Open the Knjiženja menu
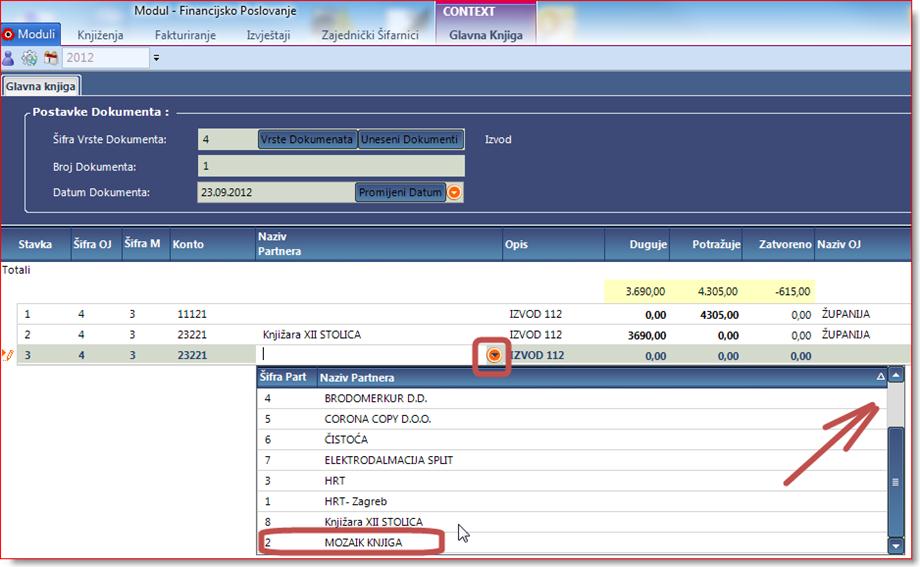The height and width of the screenshot is (567, 920). click(100, 35)
